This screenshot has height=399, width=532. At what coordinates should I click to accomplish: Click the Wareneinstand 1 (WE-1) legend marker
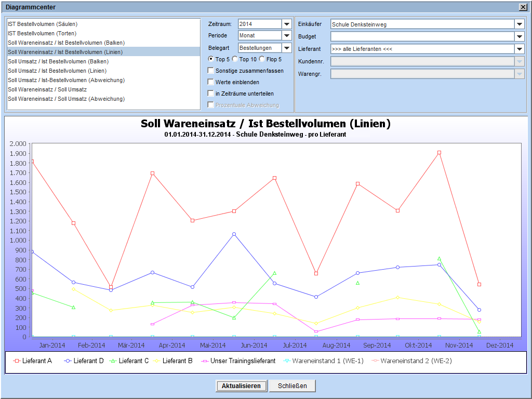286,361
